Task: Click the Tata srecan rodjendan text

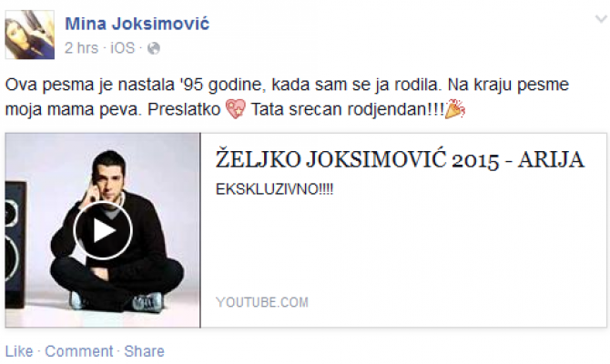Action: [347, 109]
